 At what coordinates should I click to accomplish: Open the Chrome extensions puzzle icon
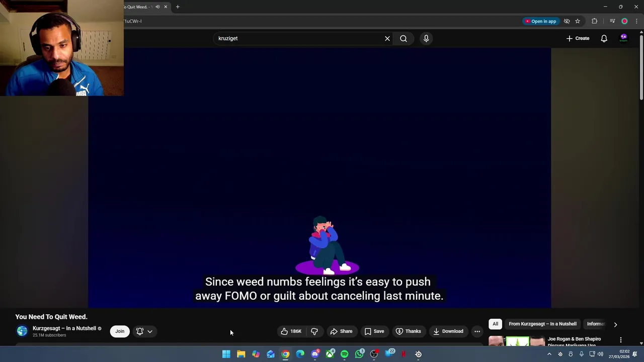[594, 21]
